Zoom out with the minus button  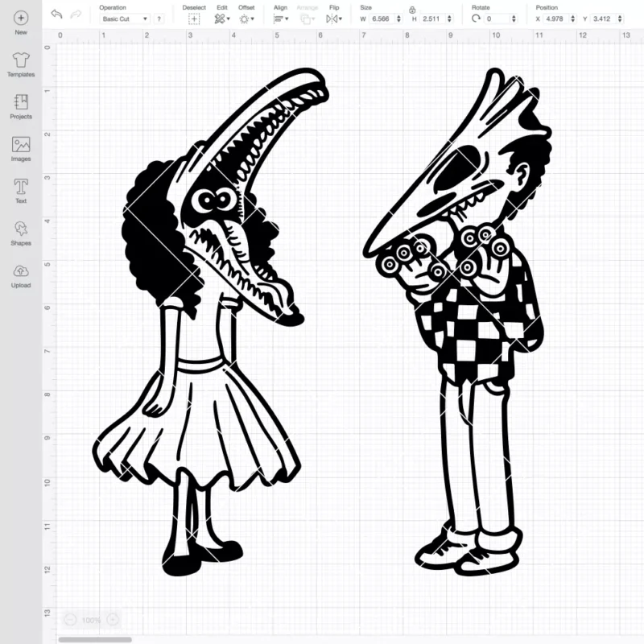(x=70, y=619)
